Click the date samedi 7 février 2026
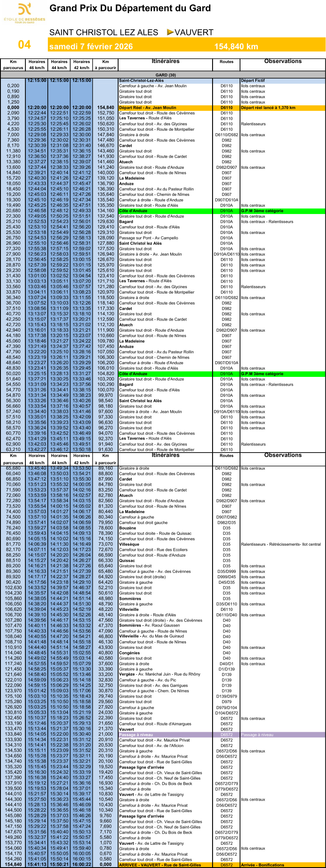Viewport: 326px width, 868px height. [91, 47]
